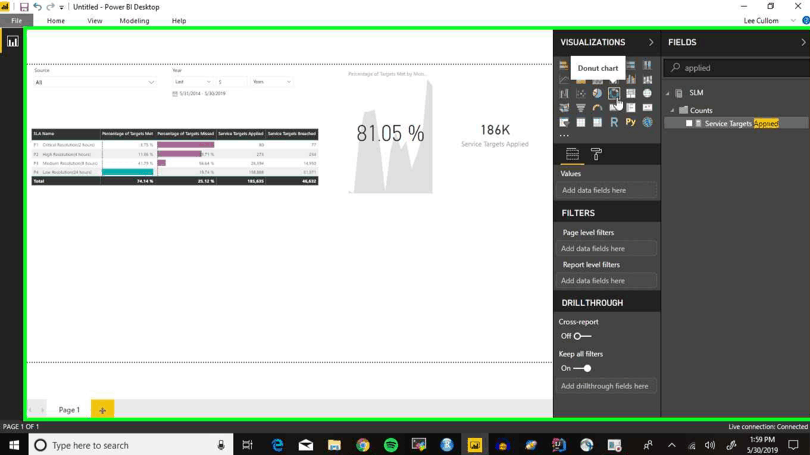810x455 pixels.
Task: Select the Table visualization
Action: point(581,122)
